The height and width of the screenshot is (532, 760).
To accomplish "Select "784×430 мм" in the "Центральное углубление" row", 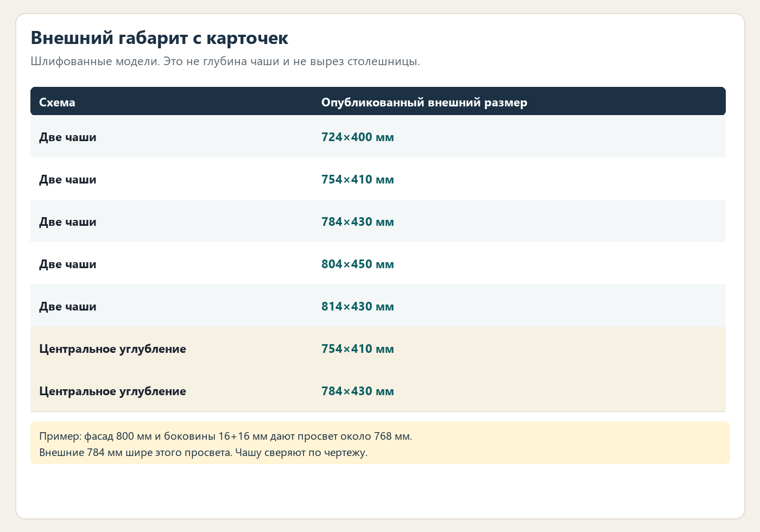I will 358,391.
